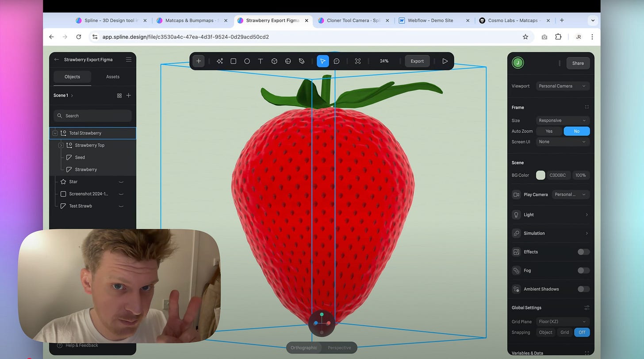The image size is (644, 359).
Task: Expand the Strawberry Top group
Action: pyautogui.click(x=61, y=145)
